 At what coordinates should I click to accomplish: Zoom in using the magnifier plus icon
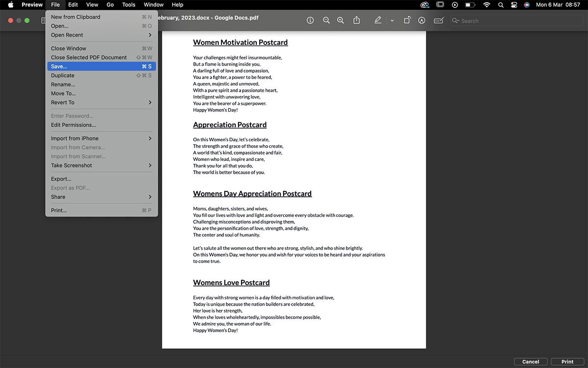pyautogui.click(x=341, y=21)
